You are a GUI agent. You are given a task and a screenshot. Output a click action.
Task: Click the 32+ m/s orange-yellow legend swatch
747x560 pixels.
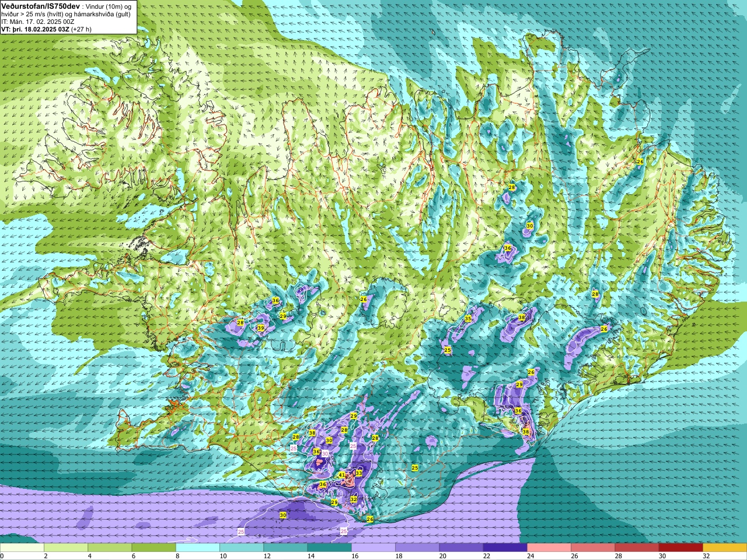point(725,548)
